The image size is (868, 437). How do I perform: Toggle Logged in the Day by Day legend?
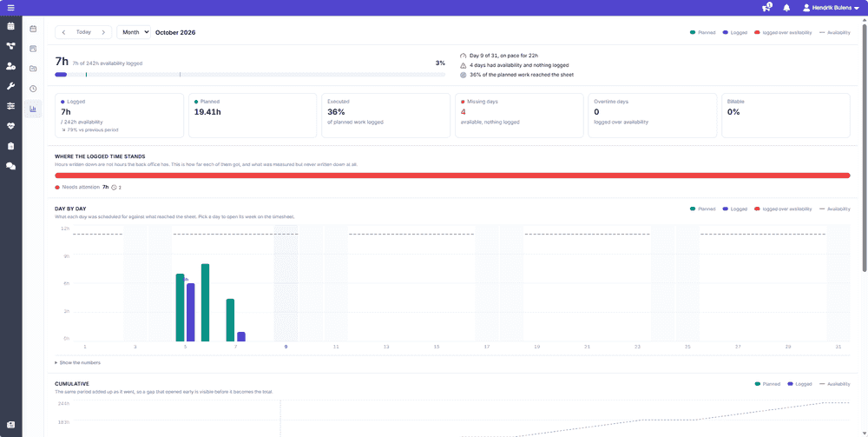[x=735, y=209]
